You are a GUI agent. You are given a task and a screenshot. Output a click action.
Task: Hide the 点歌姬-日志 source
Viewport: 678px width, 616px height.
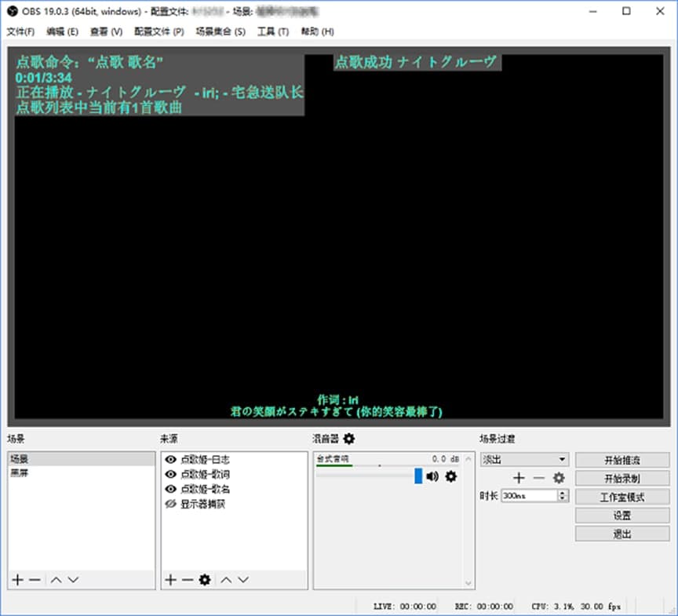[169, 459]
